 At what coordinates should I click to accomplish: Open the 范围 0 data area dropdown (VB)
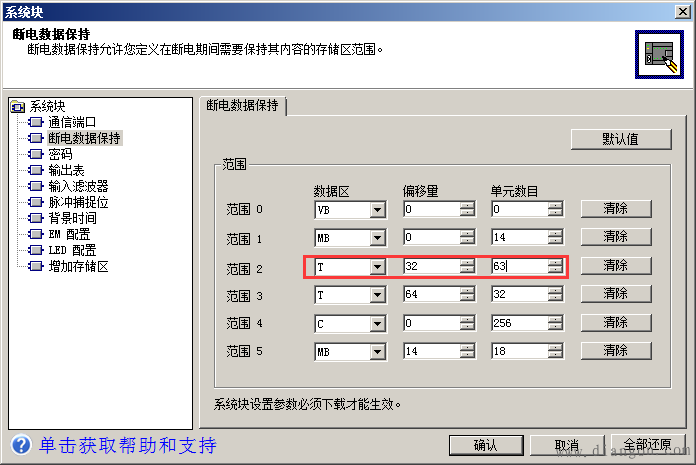[x=378, y=209]
